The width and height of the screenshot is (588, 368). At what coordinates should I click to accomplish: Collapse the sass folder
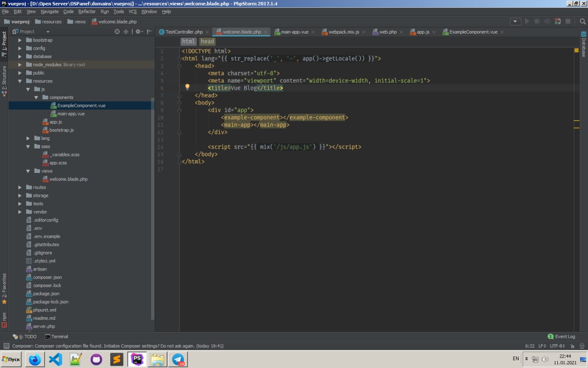point(28,147)
